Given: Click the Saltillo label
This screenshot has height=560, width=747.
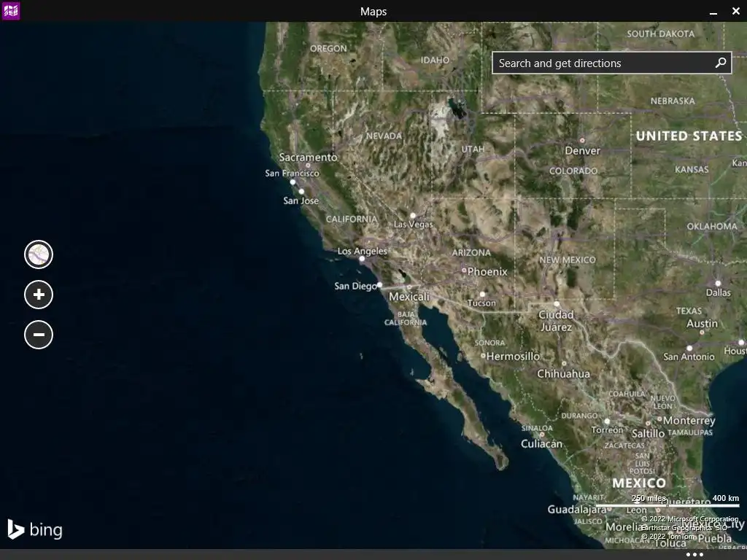Looking at the screenshot, I should 648,433.
